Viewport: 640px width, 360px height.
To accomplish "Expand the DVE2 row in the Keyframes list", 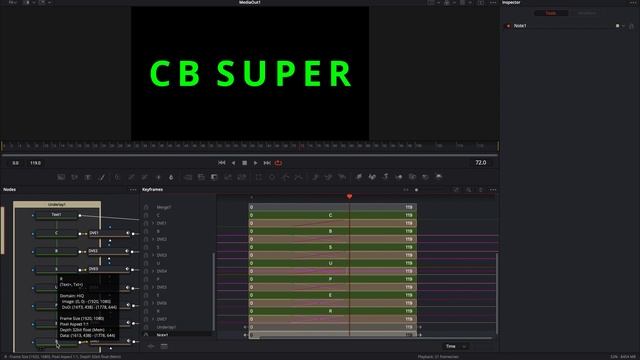I will pyautogui.click(x=153, y=239).
